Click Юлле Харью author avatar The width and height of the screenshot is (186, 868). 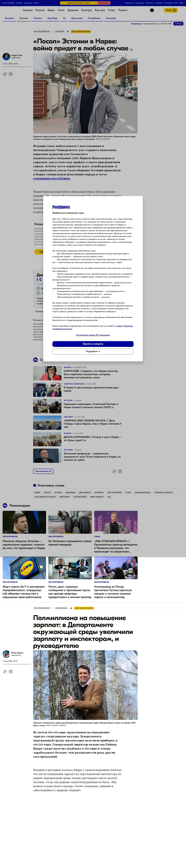click(x=6, y=654)
